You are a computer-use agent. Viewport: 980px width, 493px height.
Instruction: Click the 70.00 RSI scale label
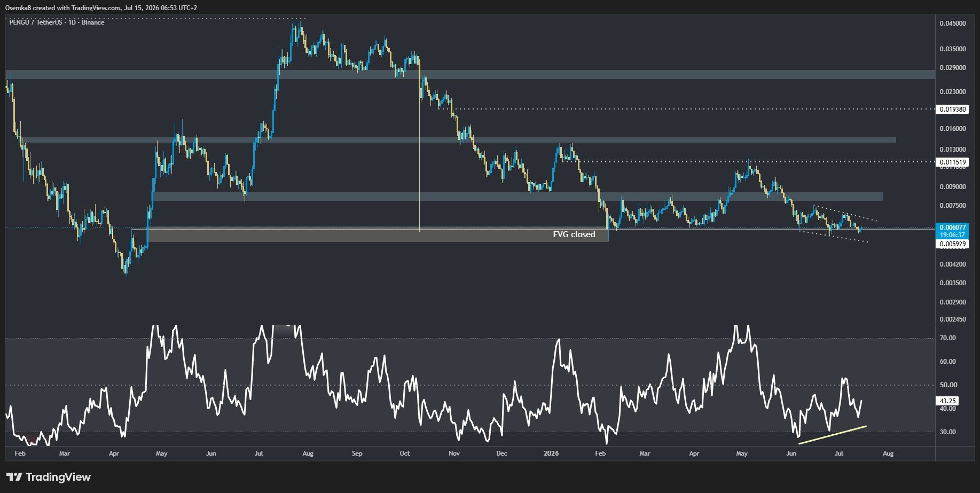click(x=948, y=338)
